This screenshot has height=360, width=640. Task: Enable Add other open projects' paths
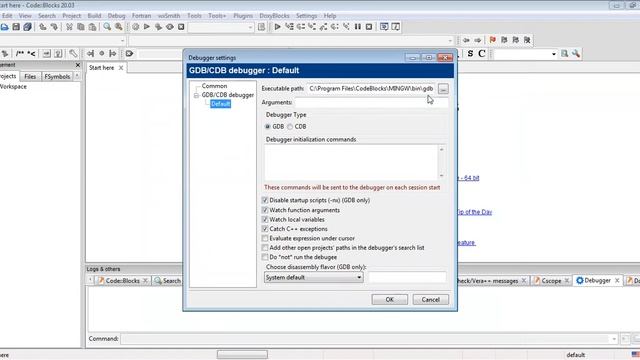(265, 248)
